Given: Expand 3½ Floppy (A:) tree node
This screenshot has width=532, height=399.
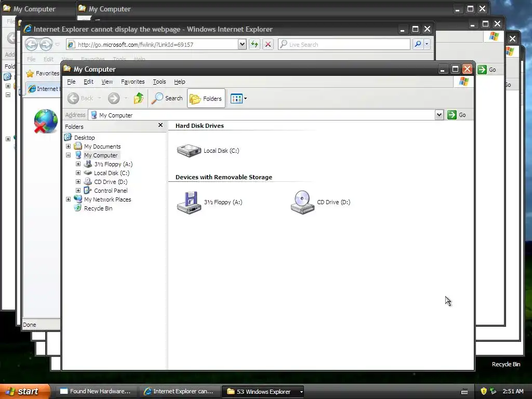Looking at the screenshot, I should [x=78, y=164].
